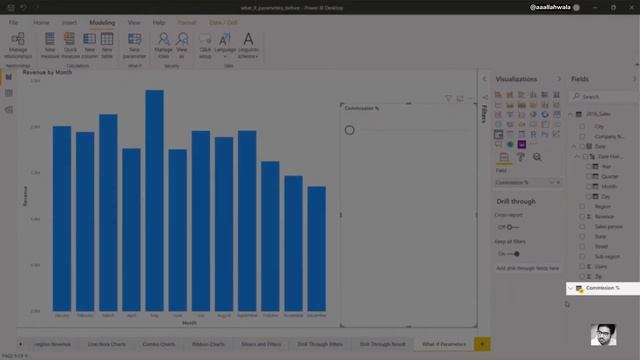The image size is (640, 360).
Task: Select the stacked bar chart visual
Action: point(498,95)
